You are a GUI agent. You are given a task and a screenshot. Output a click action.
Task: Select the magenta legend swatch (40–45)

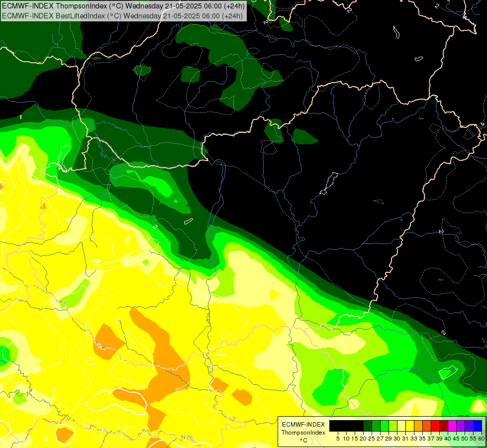(452, 426)
